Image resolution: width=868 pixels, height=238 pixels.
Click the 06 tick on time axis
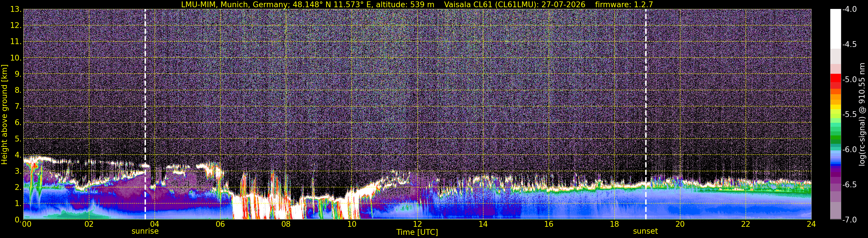pyautogui.click(x=220, y=224)
